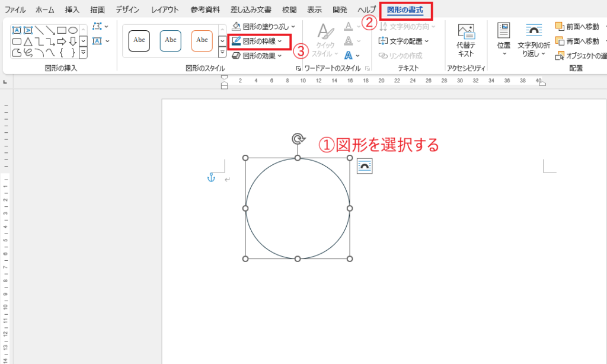
Task: Open the Edit Shape menu
Action: click(100, 26)
